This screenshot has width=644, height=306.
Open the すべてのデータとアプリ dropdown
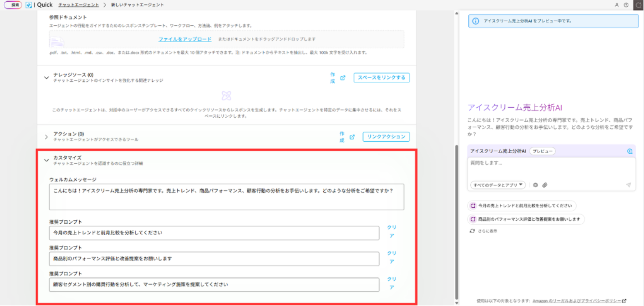[498, 185]
